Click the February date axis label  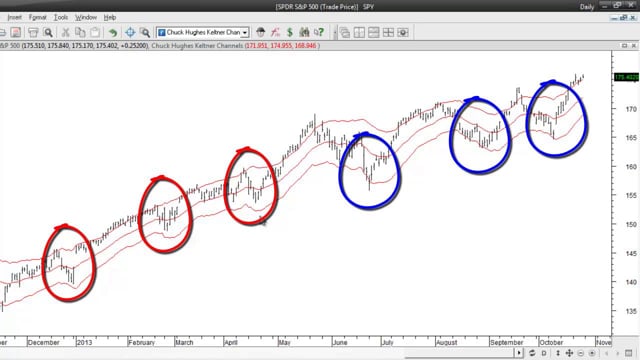coord(142,342)
